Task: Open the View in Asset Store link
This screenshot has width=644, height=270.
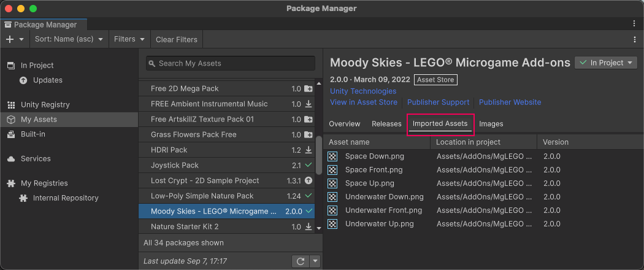Action: [x=363, y=102]
